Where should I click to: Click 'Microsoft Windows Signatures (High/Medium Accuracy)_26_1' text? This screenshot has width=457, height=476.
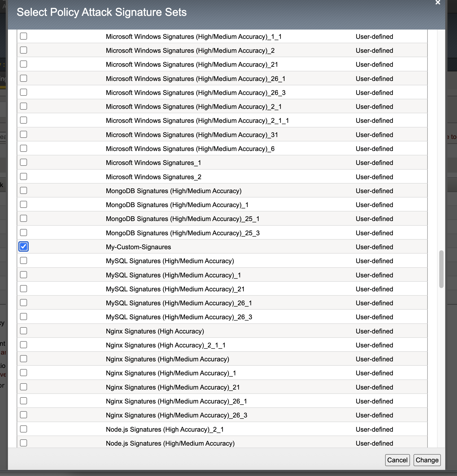pyautogui.click(x=196, y=79)
